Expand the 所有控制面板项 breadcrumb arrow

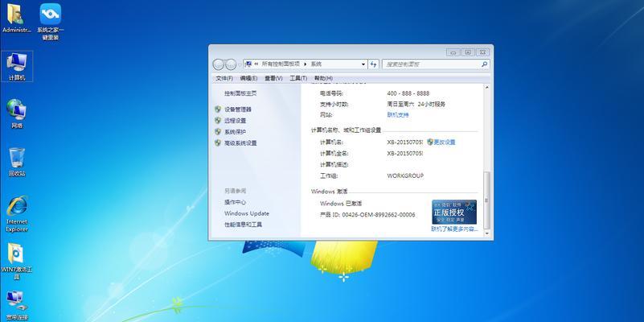(x=306, y=64)
